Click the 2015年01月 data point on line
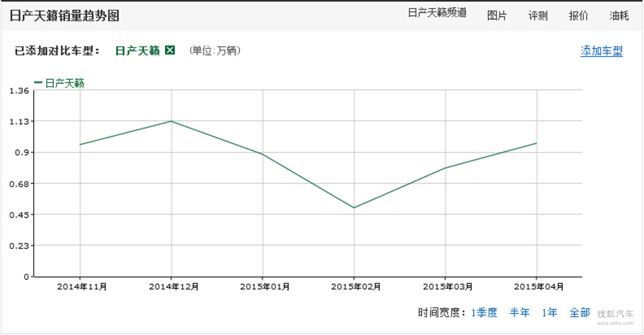This screenshot has width=644, height=335. coord(262,154)
